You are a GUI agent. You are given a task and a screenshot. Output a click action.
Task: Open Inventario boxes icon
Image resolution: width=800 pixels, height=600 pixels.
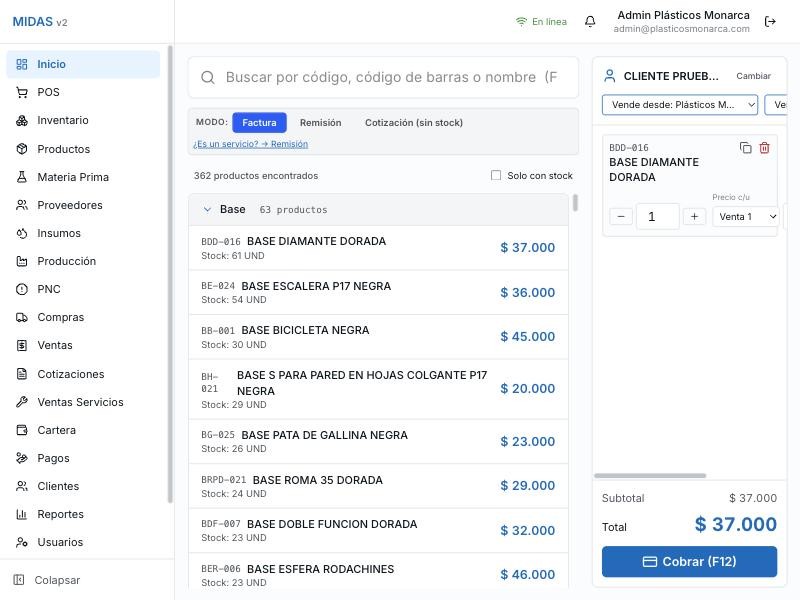coord(22,120)
